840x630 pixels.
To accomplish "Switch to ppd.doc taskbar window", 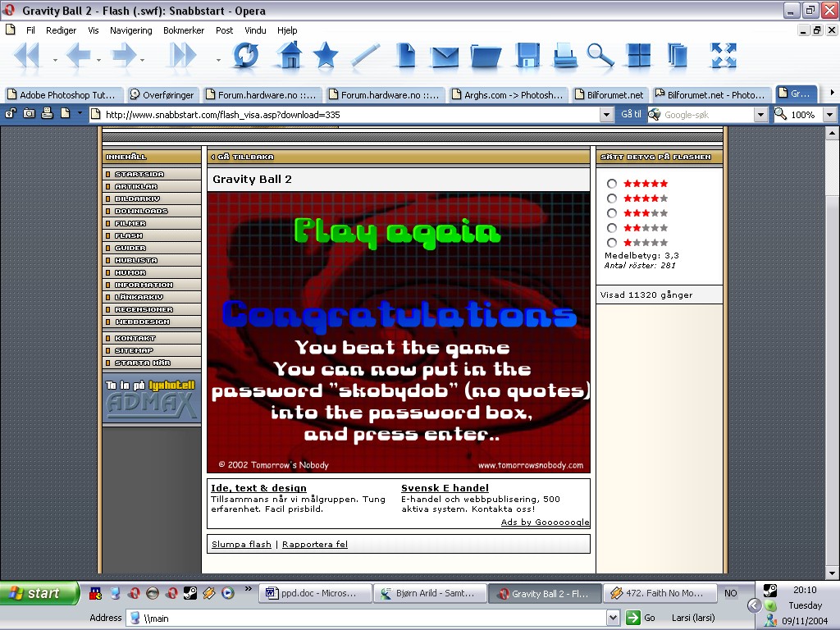I will (x=316, y=593).
